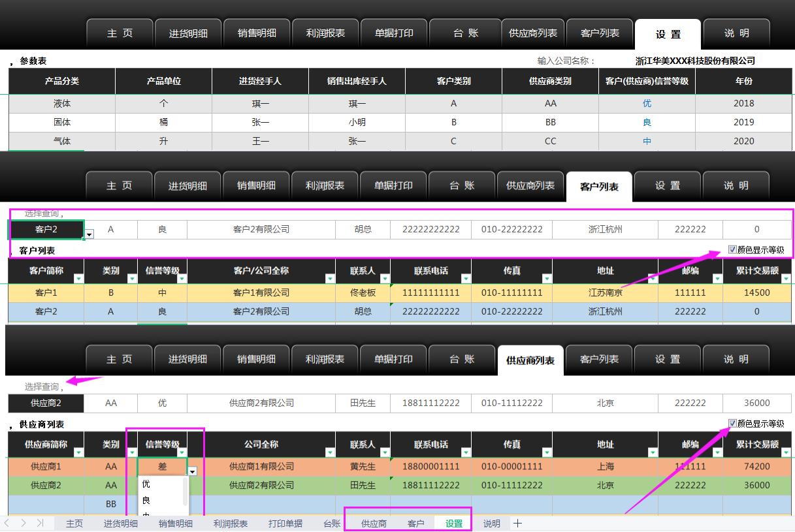Select the 佟老板 contact cell
The image size is (795, 532).
[363, 293]
